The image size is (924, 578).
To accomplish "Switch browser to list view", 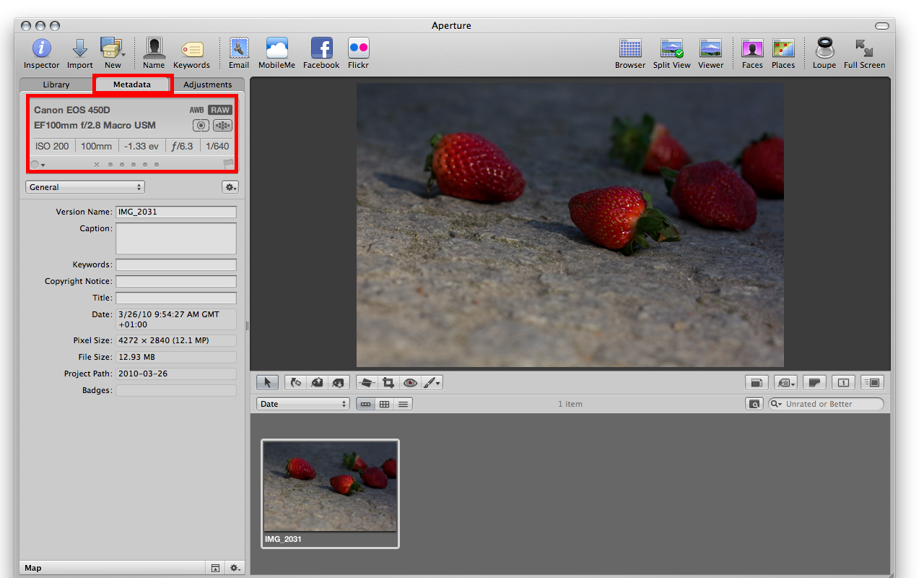I will pyautogui.click(x=403, y=404).
